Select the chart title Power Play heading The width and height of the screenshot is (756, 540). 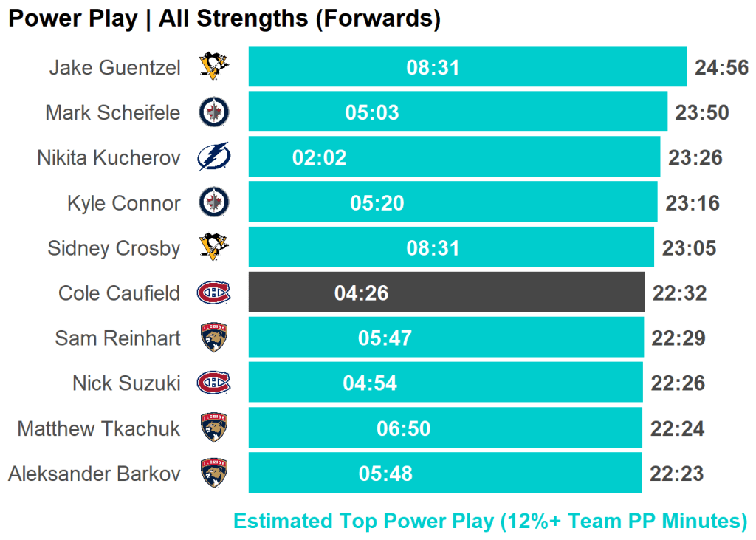(x=224, y=18)
